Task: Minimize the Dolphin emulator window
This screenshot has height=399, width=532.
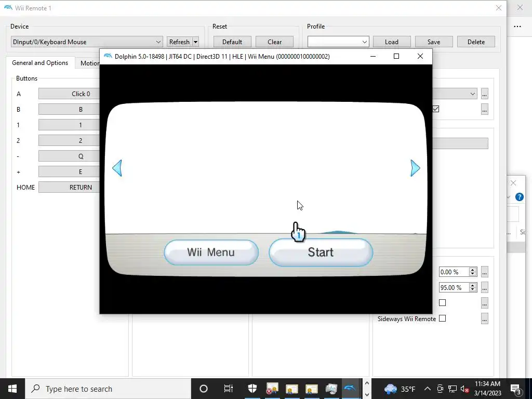Action: (373, 56)
